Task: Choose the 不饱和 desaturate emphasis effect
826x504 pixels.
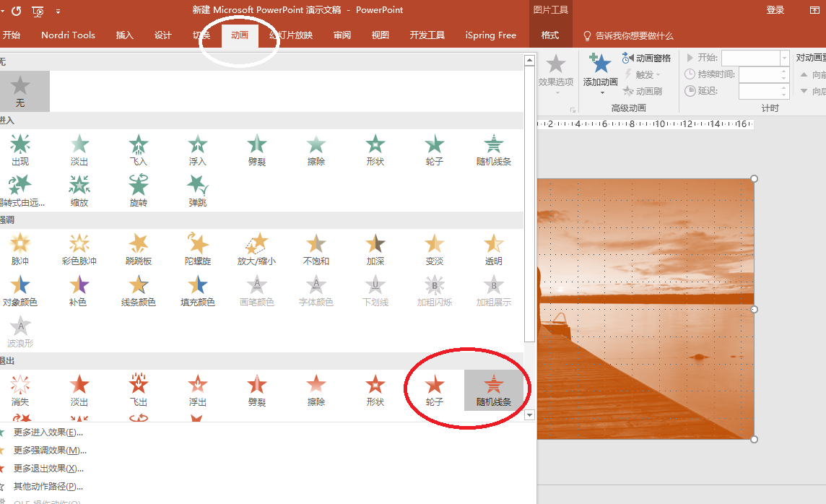Action: click(x=316, y=250)
